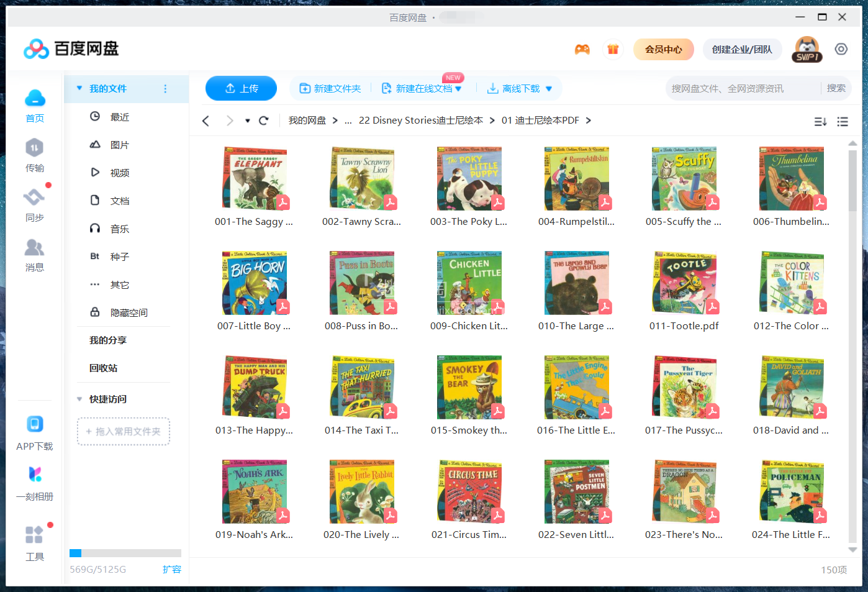Open the 011-Tootle.pdf file thumbnail
This screenshot has height=592, width=868.
point(684,283)
